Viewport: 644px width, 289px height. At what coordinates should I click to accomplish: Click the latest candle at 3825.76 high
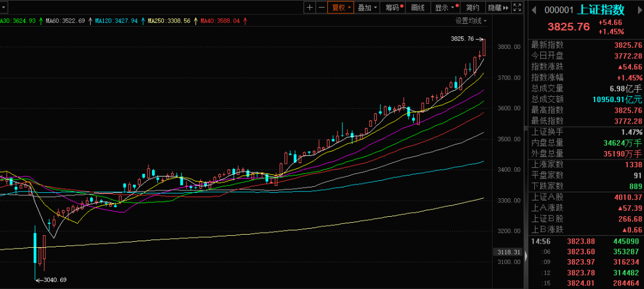[485, 48]
